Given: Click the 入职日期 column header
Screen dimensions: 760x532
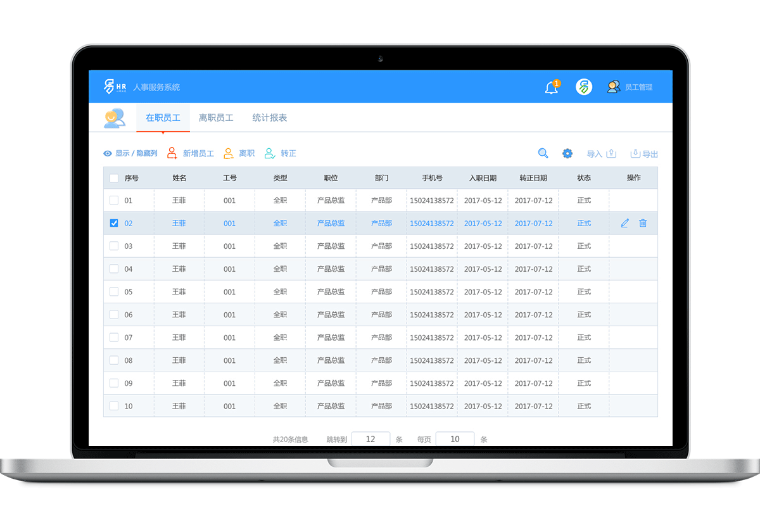Looking at the screenshot, I should [483, 178].
